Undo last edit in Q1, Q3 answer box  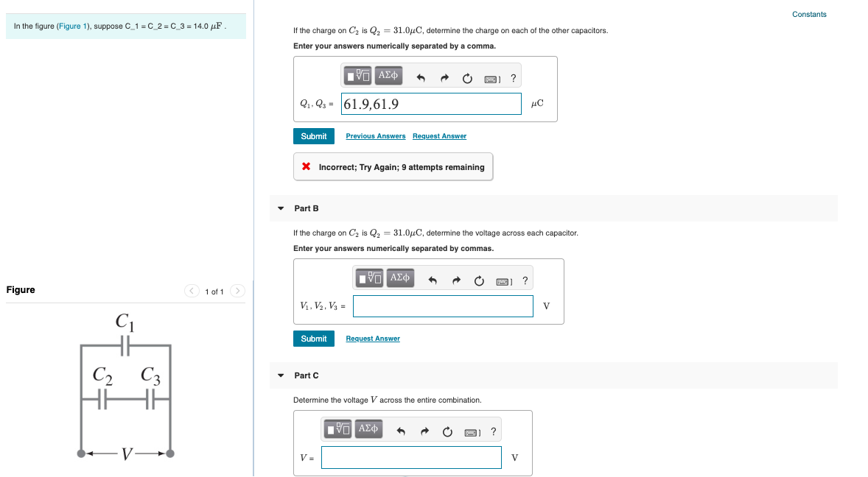[421, 79]
